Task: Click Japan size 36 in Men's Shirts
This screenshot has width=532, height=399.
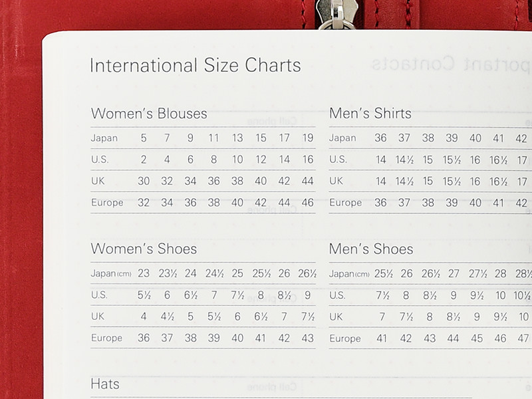Action: [380, 138]
